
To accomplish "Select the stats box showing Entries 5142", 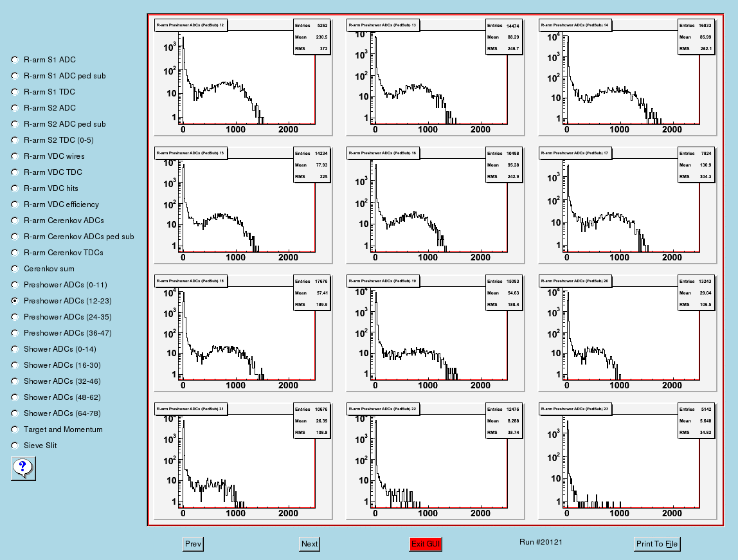I will point(696,420).
